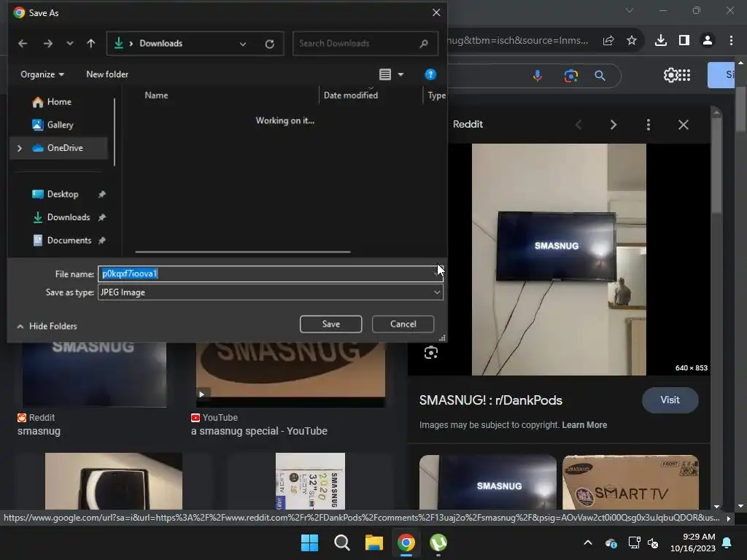Create a New folder
This screenshot has width=747, height=560.
[x=107, y=74]
